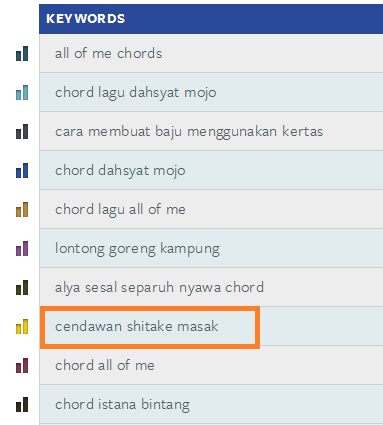Click teal chart icon beside 'chord lagu dahsyat mojo'
Screen dimensions: 383x425
(x=22, y=93)
